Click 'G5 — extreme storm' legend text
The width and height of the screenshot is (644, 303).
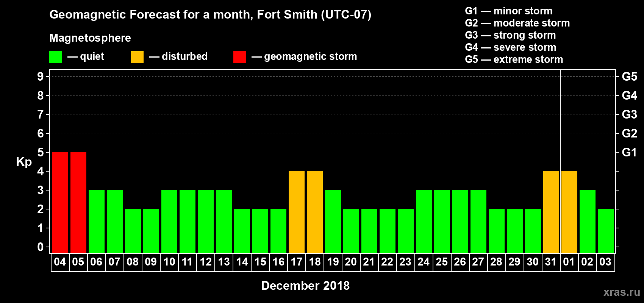(514, 59)
